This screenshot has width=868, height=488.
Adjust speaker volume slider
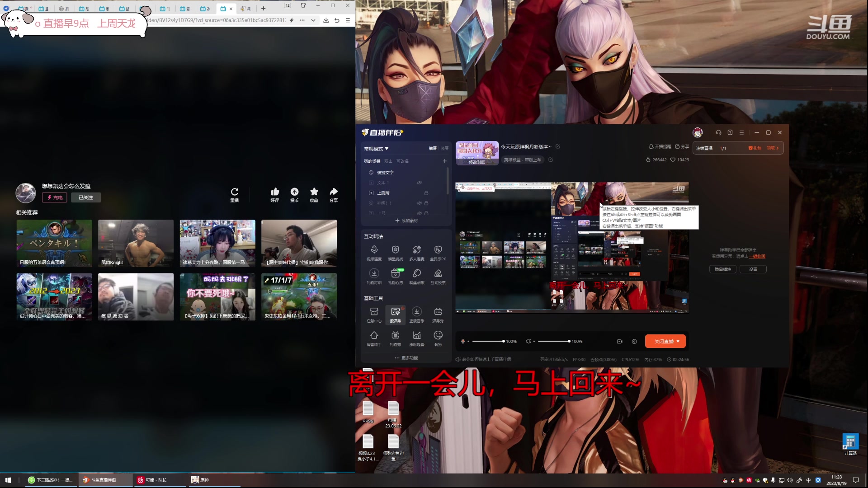(x=554, y=342)
